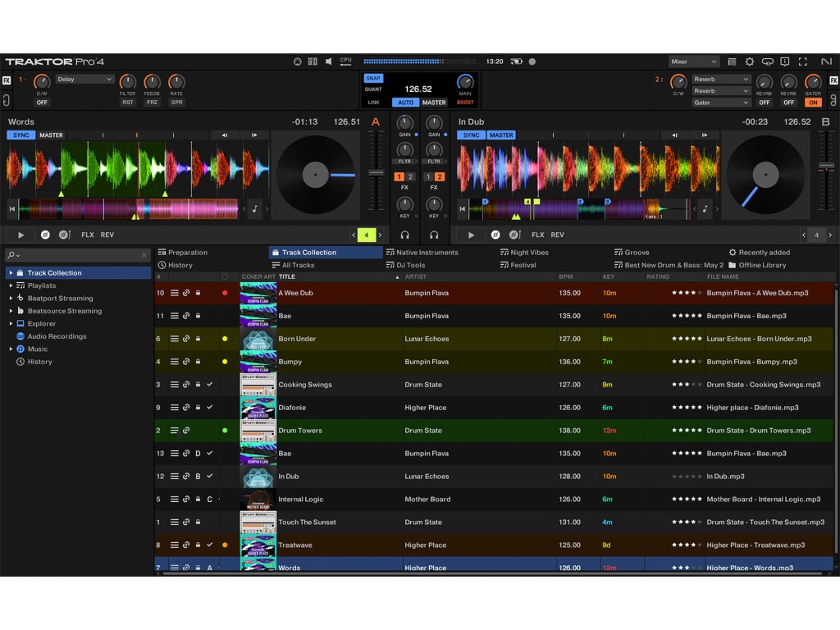Open the A Wee Dub row list icon
840x630 pixels.
click(x=174, y=293)
